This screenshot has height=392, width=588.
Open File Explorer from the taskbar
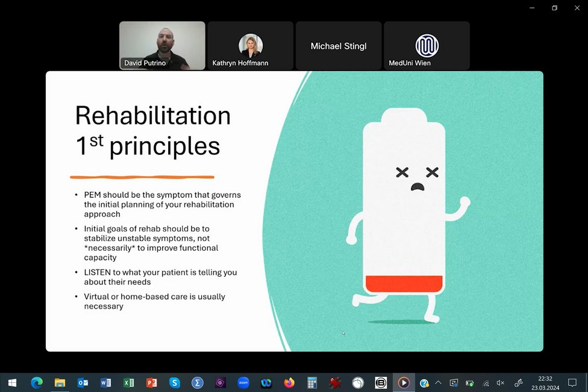60,382
